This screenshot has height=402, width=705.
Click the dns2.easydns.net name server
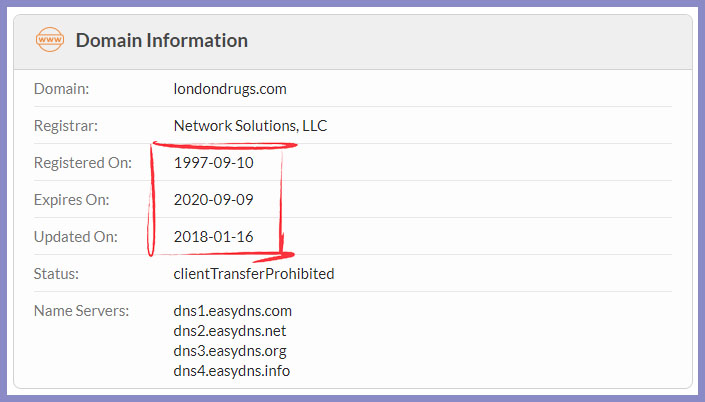[230, 331]
